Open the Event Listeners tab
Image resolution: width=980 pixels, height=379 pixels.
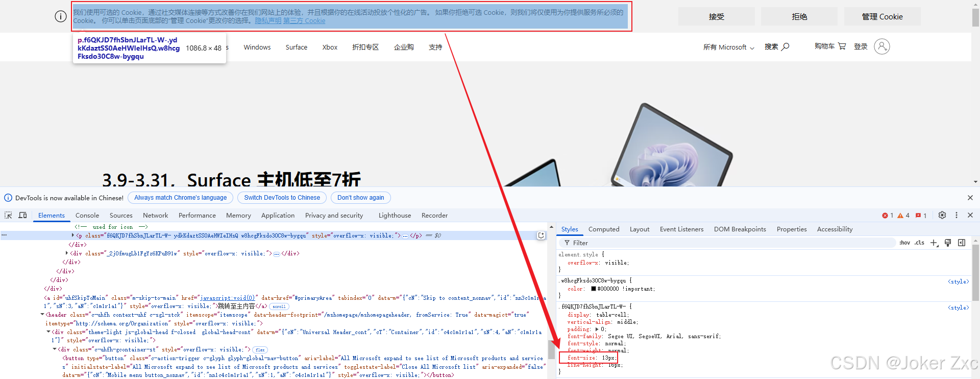pos(681,229)
